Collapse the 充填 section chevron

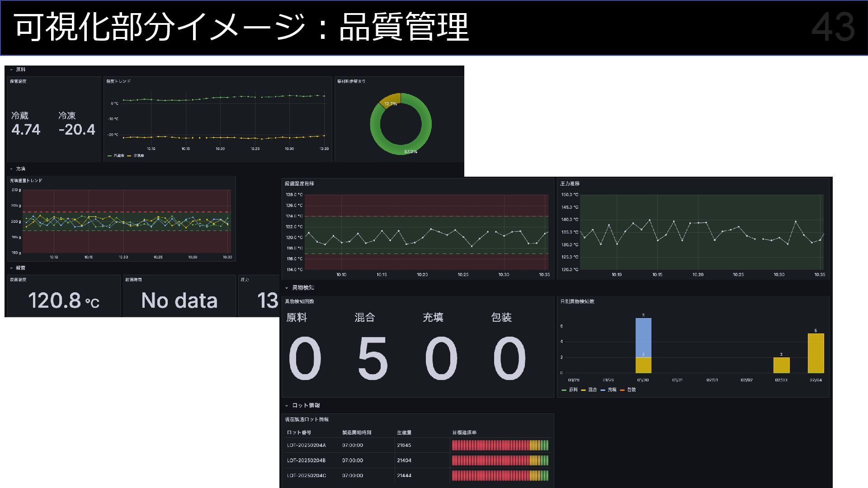[11, 169]
